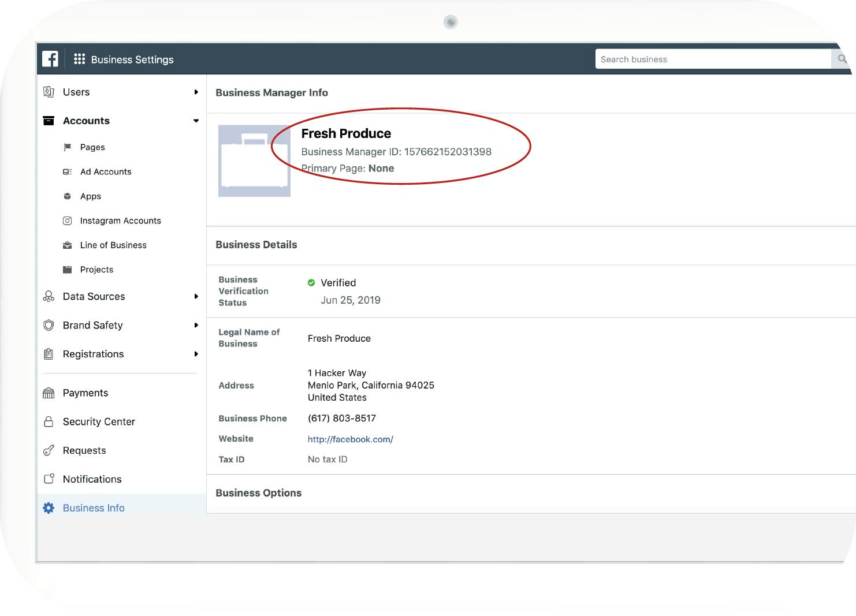This screenshot has width=856, height=616.
Task: Click the Ad Accounts icon
Action: pyautogui.click(x=68, y=171)
